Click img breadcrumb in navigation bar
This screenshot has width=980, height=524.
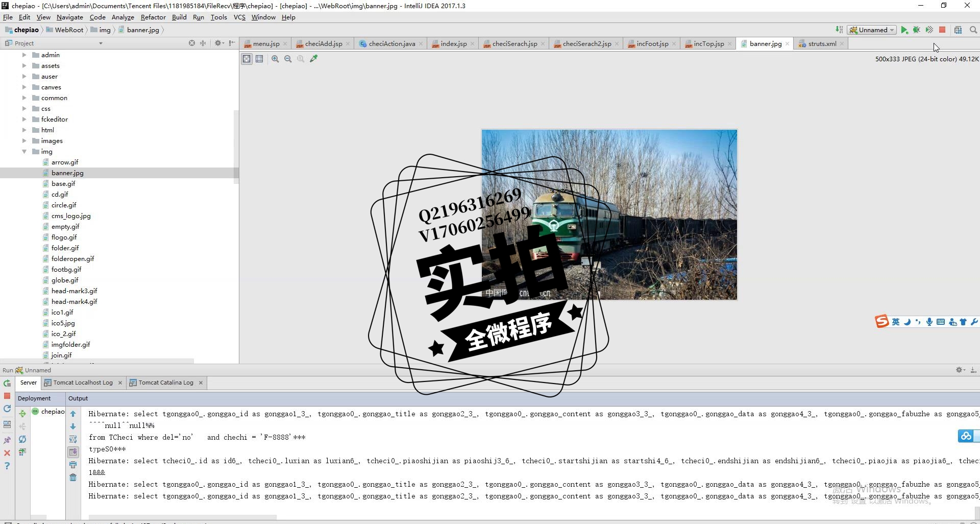click(x=101, y=30)
